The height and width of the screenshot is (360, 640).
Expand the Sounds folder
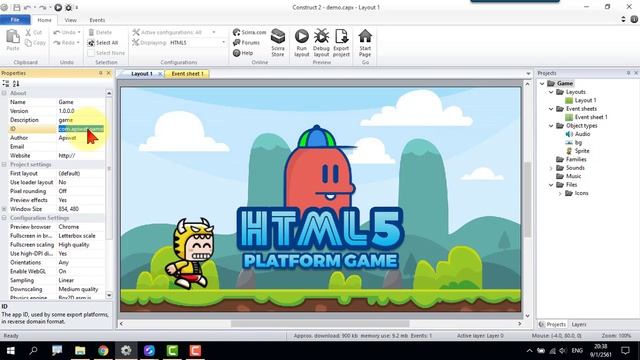point(551,168)
